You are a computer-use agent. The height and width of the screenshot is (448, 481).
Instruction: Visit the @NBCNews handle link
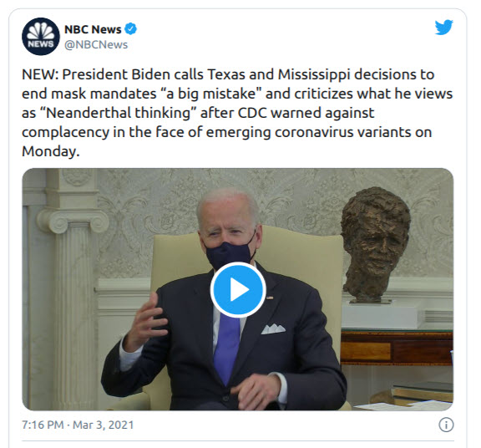96,45
